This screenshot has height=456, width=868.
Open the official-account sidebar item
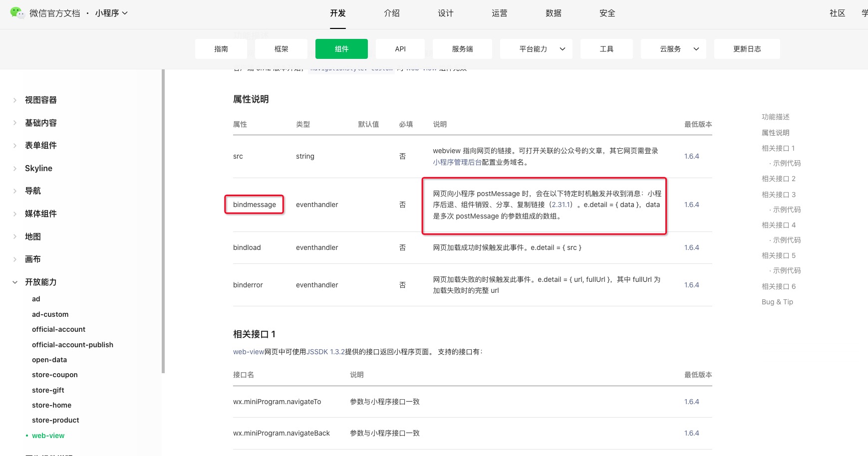pos(58,329)
